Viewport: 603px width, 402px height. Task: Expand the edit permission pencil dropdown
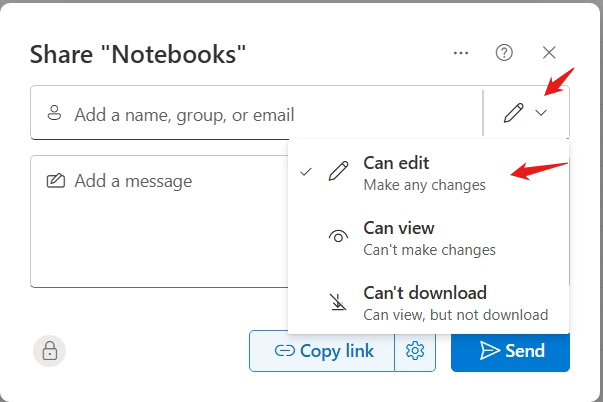click(x=526, y=112)
